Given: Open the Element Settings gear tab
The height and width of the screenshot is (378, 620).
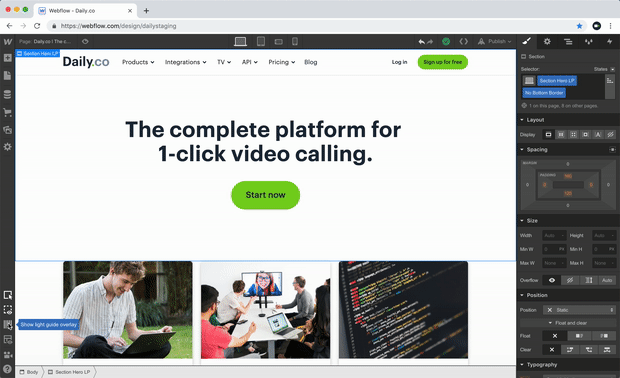Looking at the screenshot, I should point(547,42).
